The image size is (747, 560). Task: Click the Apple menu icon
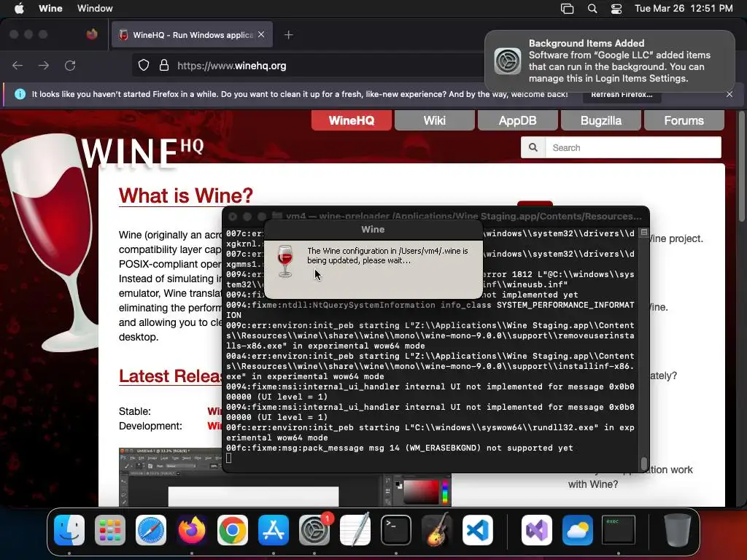[x=19, y=9]
